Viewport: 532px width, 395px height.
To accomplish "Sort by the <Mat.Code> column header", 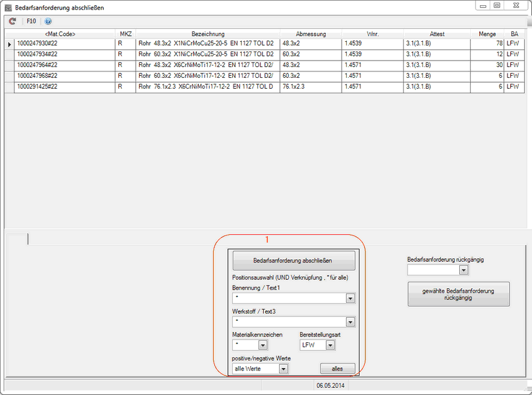I will click(x=60, y=33).
